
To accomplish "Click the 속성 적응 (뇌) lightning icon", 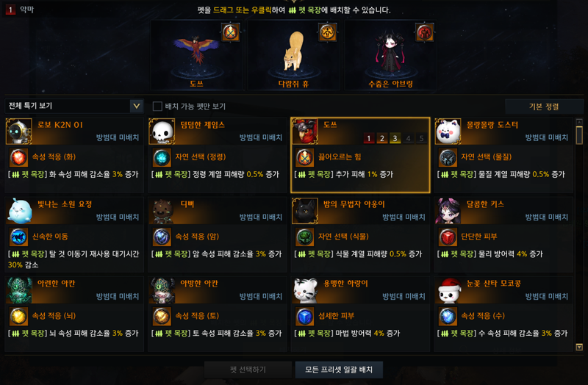I will pyautogui.click(x=18, y=317).
